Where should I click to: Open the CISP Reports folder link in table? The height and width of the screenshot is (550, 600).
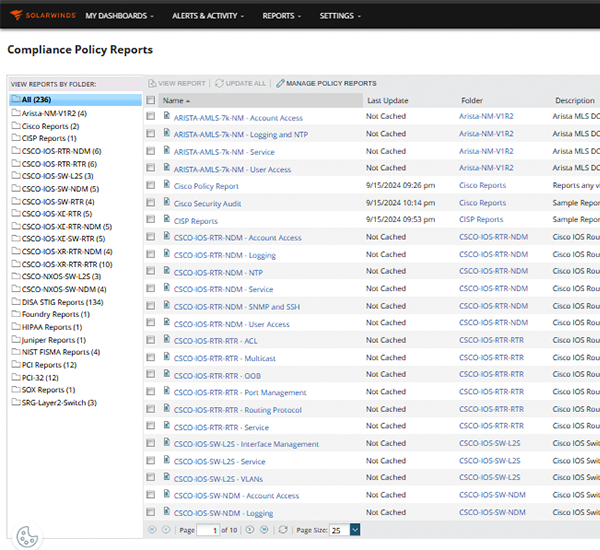[x=481, y=219]
